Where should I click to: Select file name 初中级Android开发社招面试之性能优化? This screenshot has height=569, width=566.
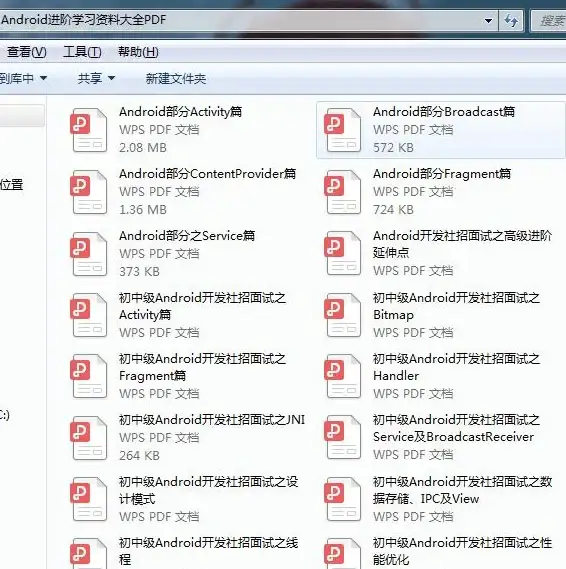coord(463,551)
